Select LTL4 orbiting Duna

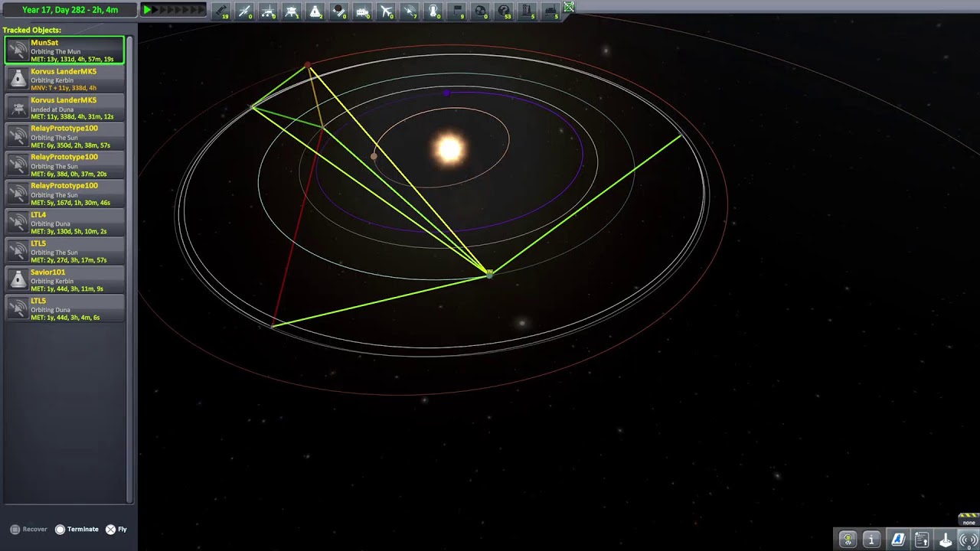pos(64,222)
